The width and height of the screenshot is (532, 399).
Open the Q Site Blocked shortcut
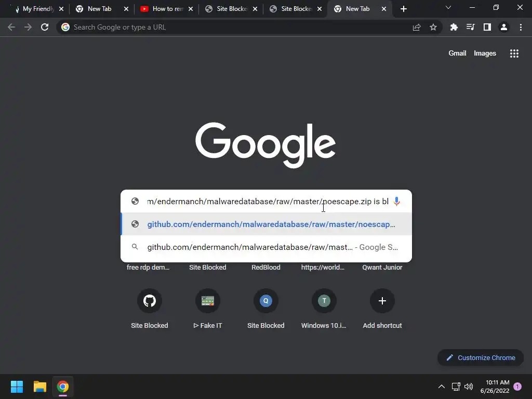[x=265, y=309]
